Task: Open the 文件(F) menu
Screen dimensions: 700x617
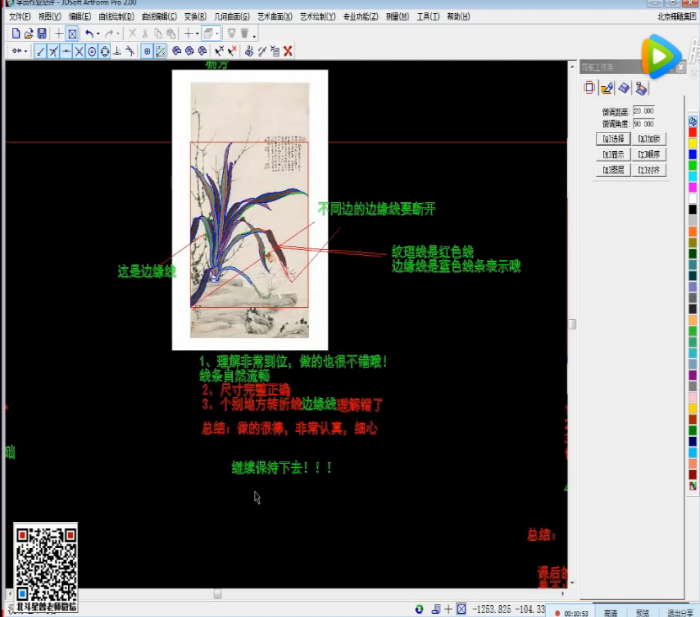Action: [x=20, y=17]
